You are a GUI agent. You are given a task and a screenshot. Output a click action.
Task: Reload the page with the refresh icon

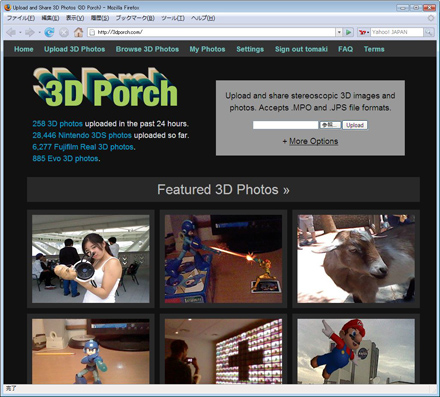pyautogui.click(x=49, y=32)
